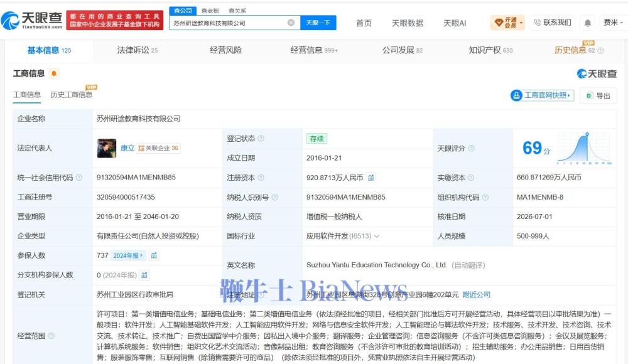Open the chart icon beside 参保人数 2024年报
The height and width of the screenshot is (364, 628).
(x=154, y=255)
